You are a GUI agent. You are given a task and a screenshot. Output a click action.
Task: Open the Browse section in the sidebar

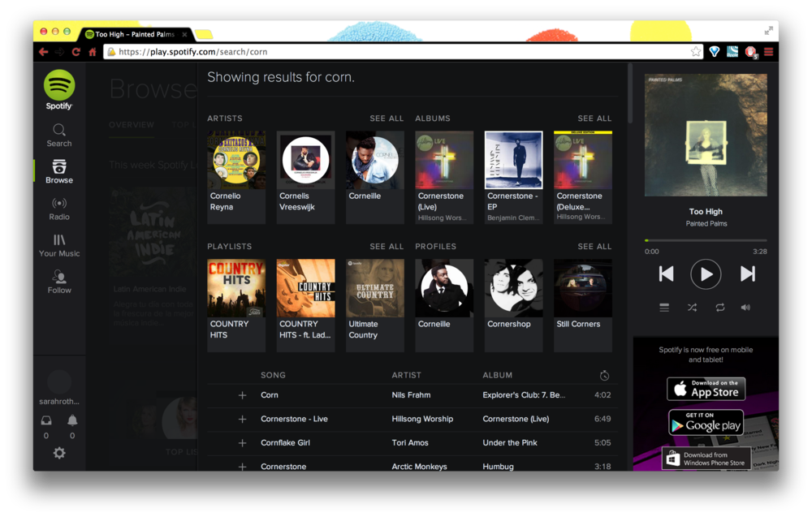59,172
